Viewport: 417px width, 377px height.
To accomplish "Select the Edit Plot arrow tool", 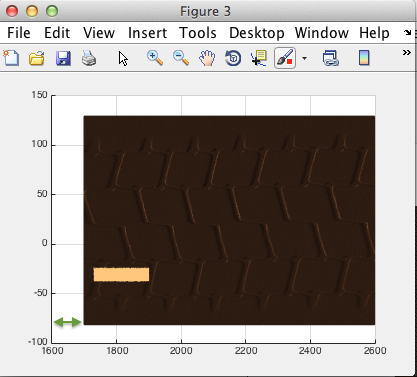I will (x=123, y=59).
